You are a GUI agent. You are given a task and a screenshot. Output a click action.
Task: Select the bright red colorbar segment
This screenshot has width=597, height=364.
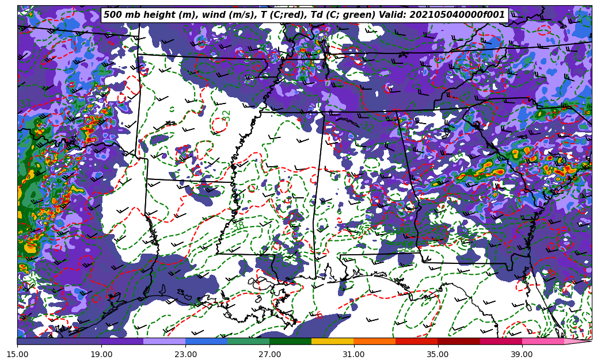pos(416,341)
